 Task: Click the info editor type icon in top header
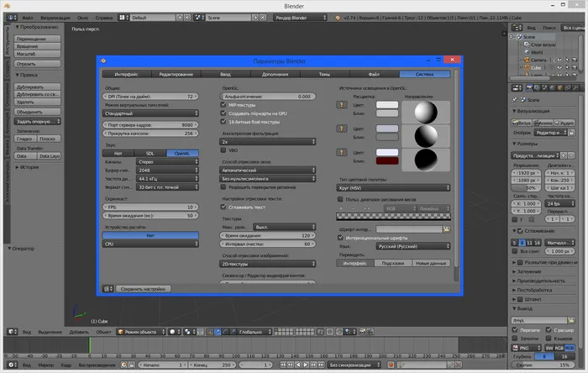11,18
